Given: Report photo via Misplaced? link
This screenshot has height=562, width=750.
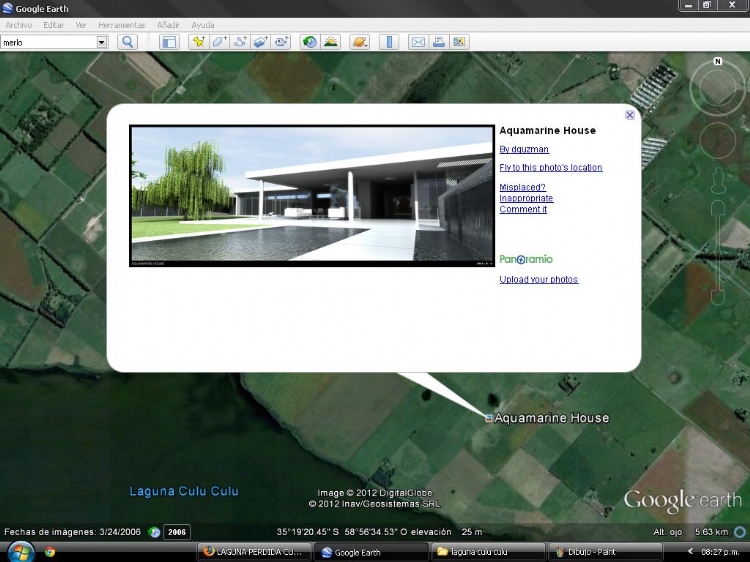Looking at the screenshot, I should coord(522,187).
